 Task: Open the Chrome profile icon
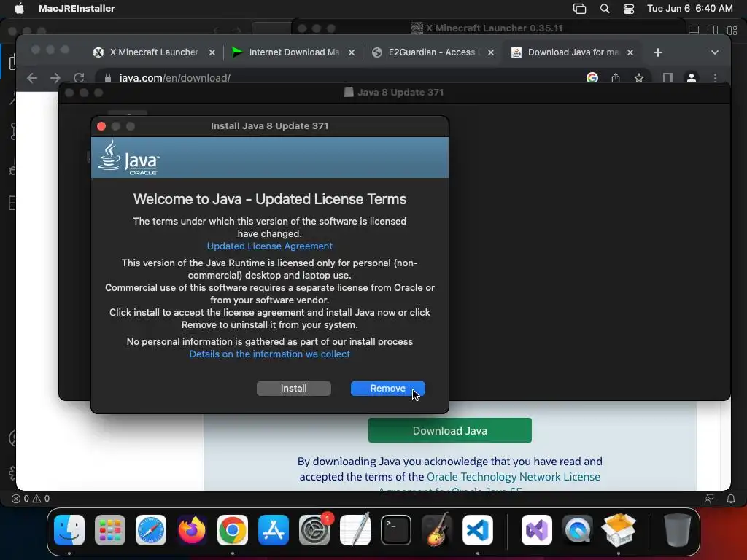tap(692, 77)
